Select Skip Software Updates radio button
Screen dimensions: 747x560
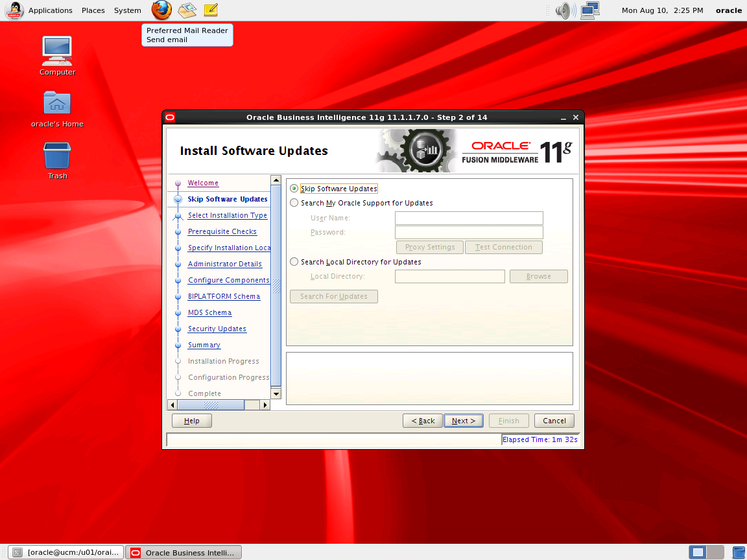[x=294, y=189]
